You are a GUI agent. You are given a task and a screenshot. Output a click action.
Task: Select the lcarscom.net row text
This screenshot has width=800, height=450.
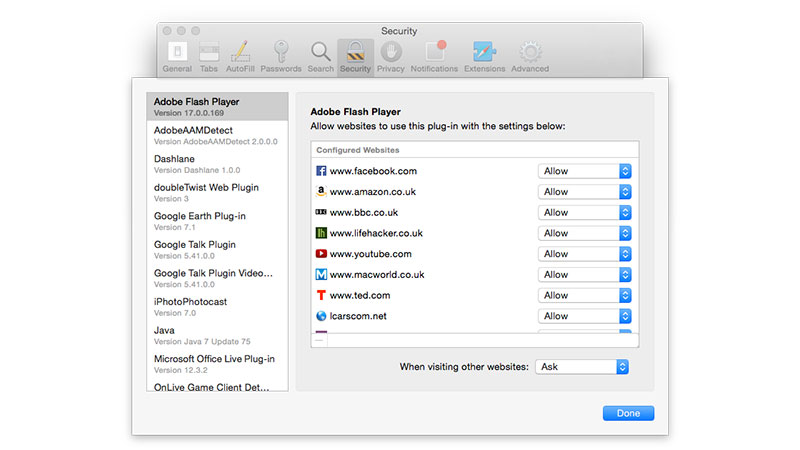point(358,316)
